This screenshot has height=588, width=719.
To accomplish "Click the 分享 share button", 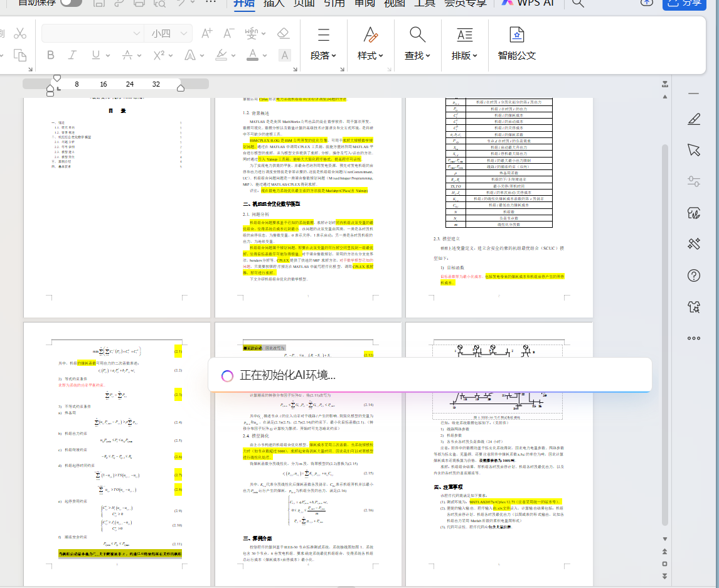I will click(685, 3).
